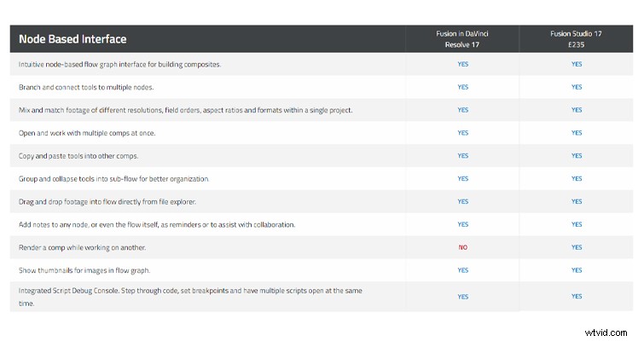Click the Fusion Studio YES for Show thumbnails row
The image size is (644, 341).
[577, 270]
